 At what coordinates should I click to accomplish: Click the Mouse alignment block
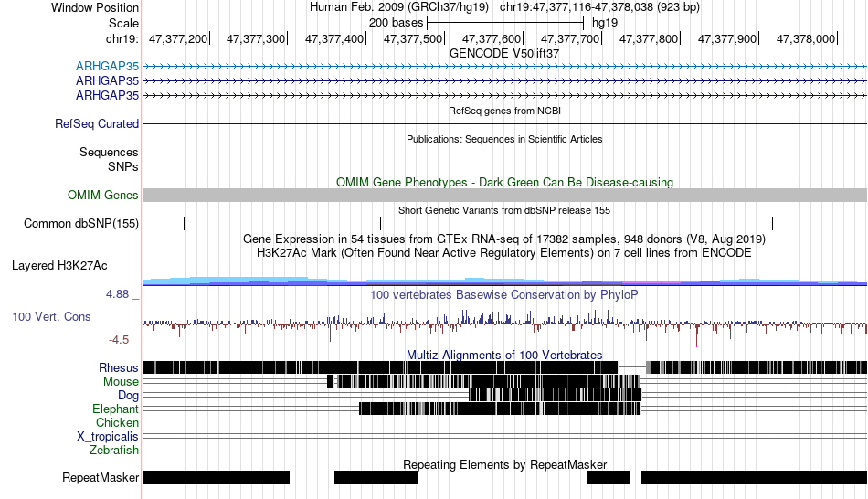coord(484,381)
